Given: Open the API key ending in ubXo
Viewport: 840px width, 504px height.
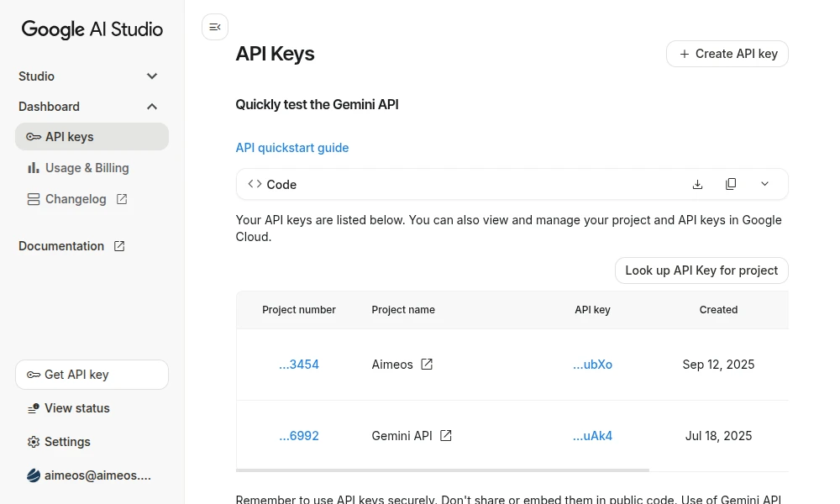Looking at the screenshot, I should (592, 365).
